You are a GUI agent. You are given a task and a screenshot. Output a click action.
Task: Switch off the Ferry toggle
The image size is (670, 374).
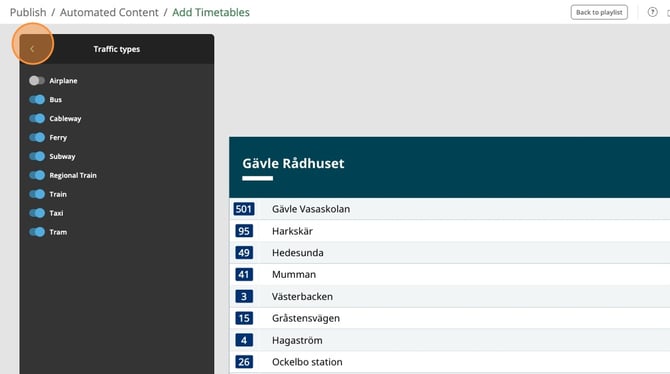(37, 137)
